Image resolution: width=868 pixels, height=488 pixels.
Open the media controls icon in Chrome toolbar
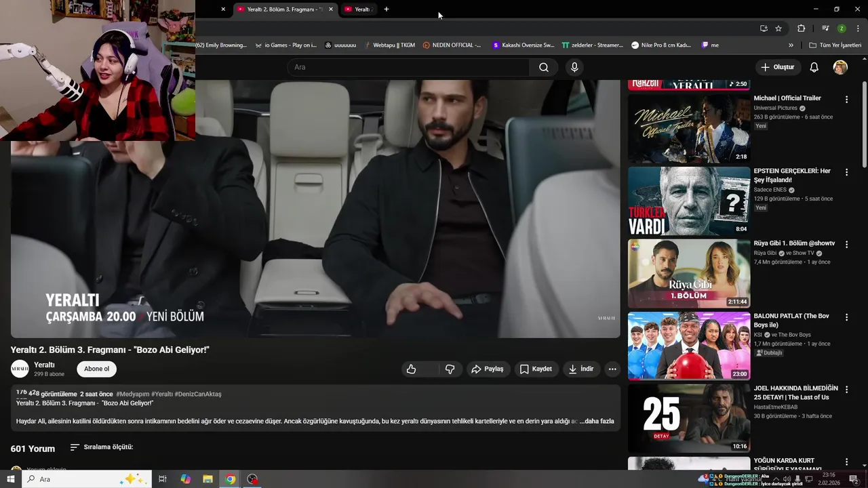tap(825, 28)
